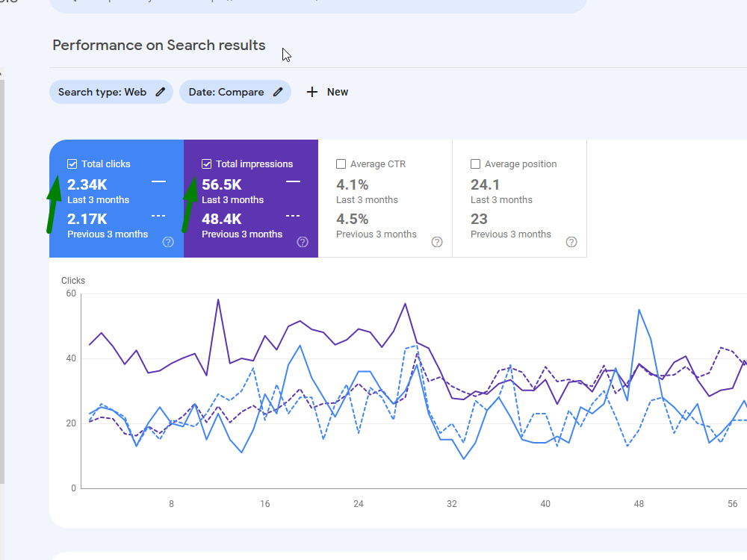Add a New filter
The width and height of the screenshot is (747, 560).
pyautogui.click(x=327, y=92)
